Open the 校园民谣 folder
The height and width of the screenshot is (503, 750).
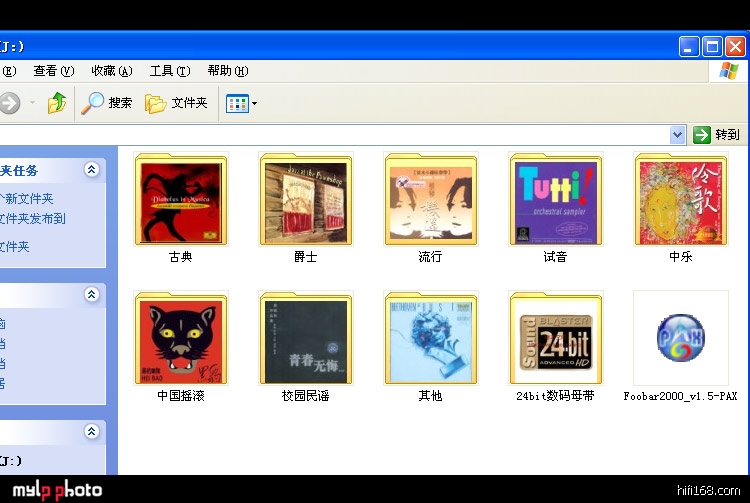pos(305,339)
